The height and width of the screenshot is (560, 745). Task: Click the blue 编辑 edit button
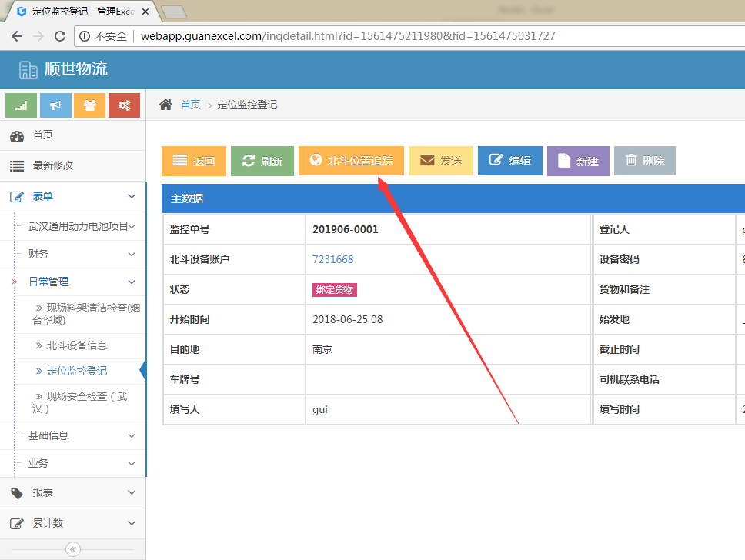[510, 161]
